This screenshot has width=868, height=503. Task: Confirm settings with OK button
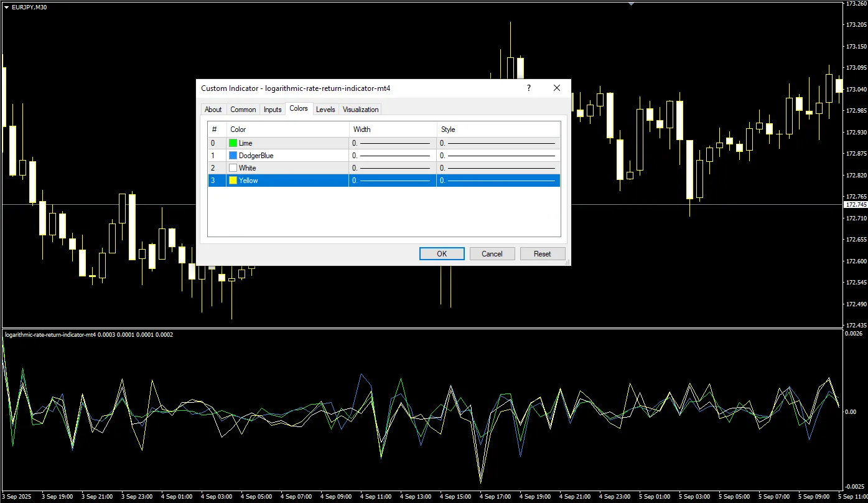coord(442,254)
